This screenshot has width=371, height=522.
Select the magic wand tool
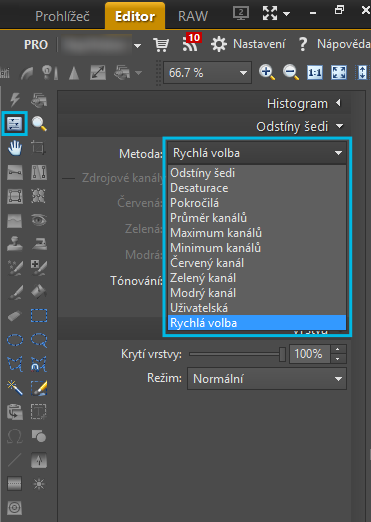click(15, 388)
